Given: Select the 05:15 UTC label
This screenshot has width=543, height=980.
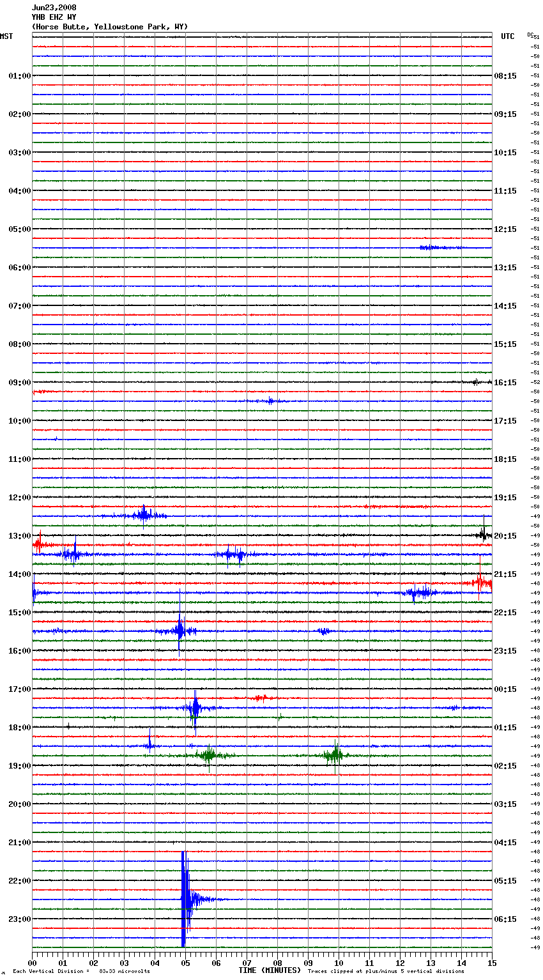Looking at the screenshot, I should tap(505, 881).
